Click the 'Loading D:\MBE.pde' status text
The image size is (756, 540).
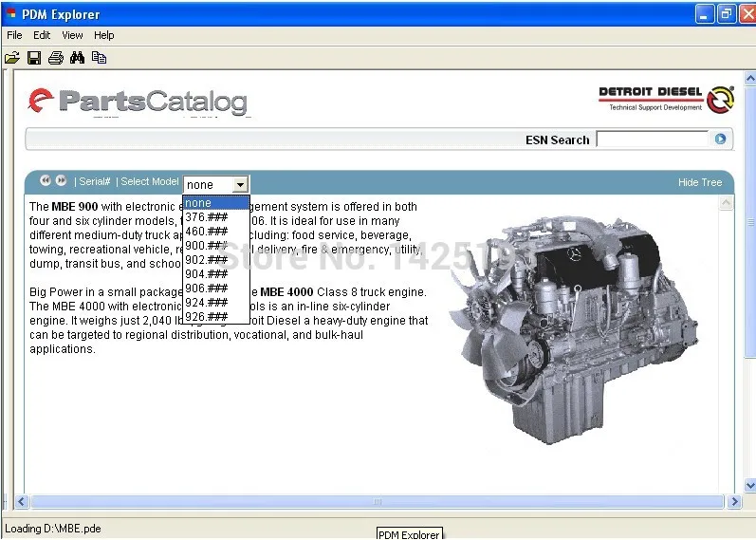coord(53,529)
